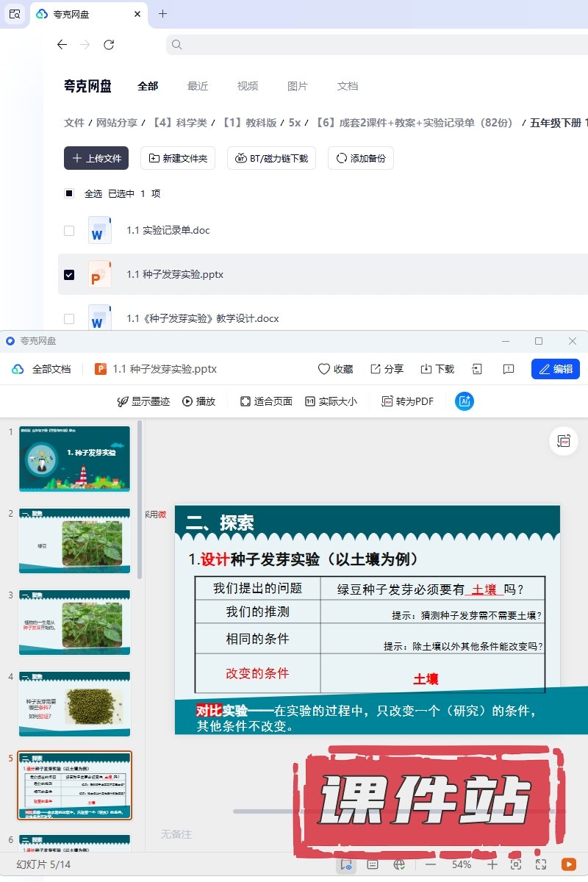Add file to favorites with 收藏
This screenshot has width=588, height=882.
click(335, 369)
